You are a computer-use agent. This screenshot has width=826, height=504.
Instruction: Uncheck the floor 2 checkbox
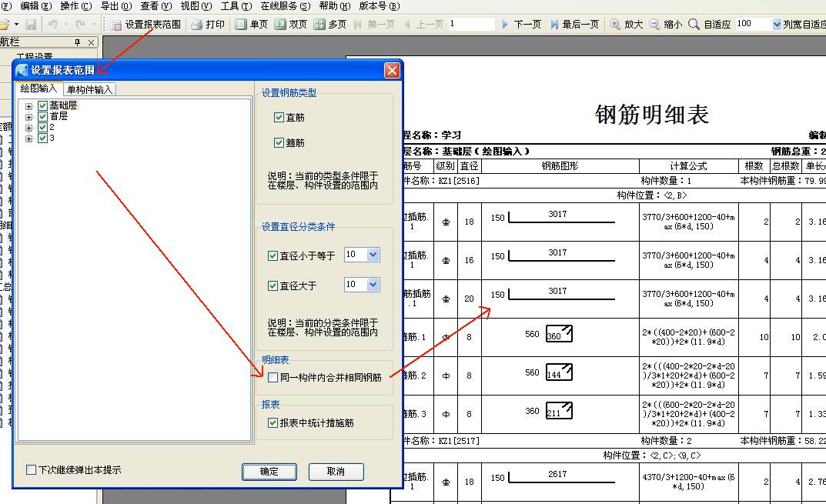pyautogui.click(x=42, y=128)
